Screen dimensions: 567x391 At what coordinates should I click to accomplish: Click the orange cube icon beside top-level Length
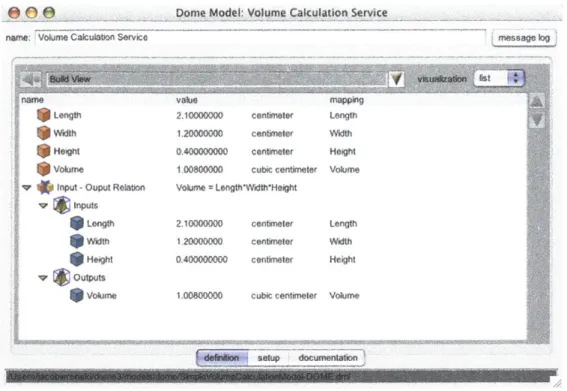coord(43,115)
